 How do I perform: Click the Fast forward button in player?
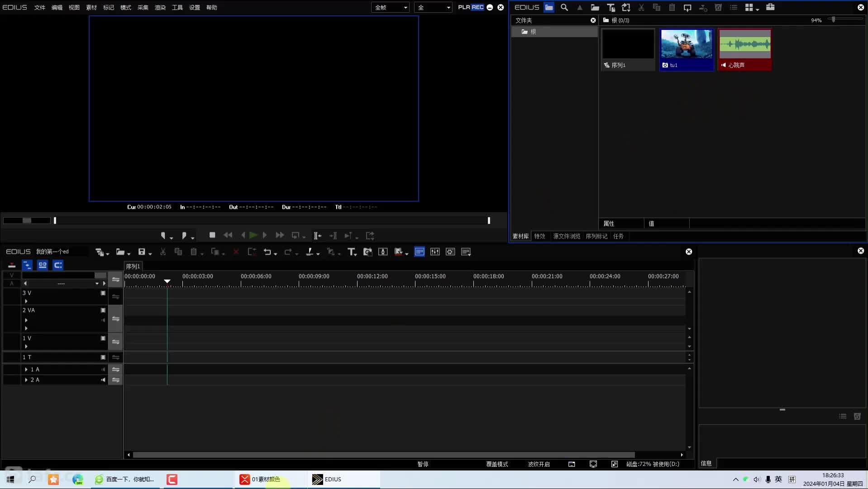pyautogui.click(x=280, y=235)
